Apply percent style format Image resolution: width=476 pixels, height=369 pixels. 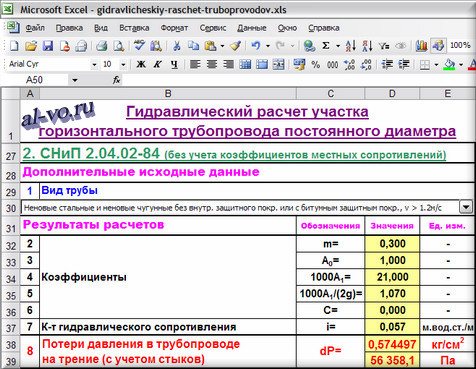point(316,64)
